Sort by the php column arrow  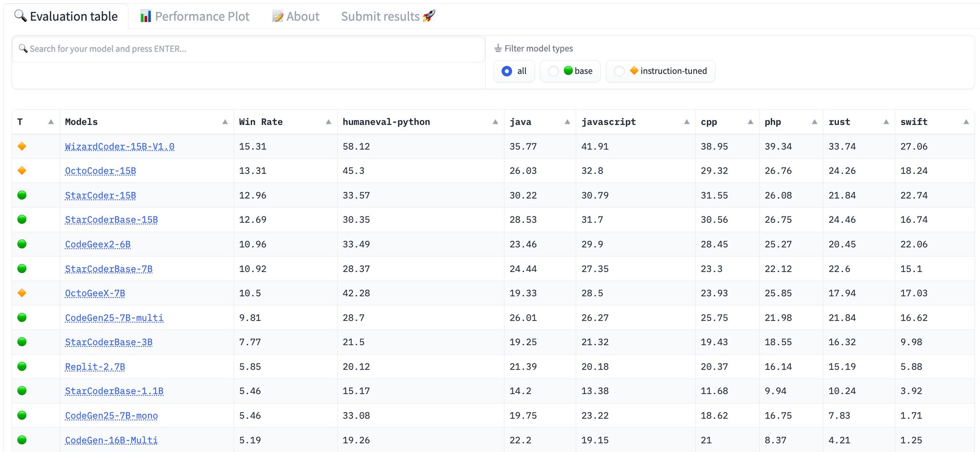point(814,122)
